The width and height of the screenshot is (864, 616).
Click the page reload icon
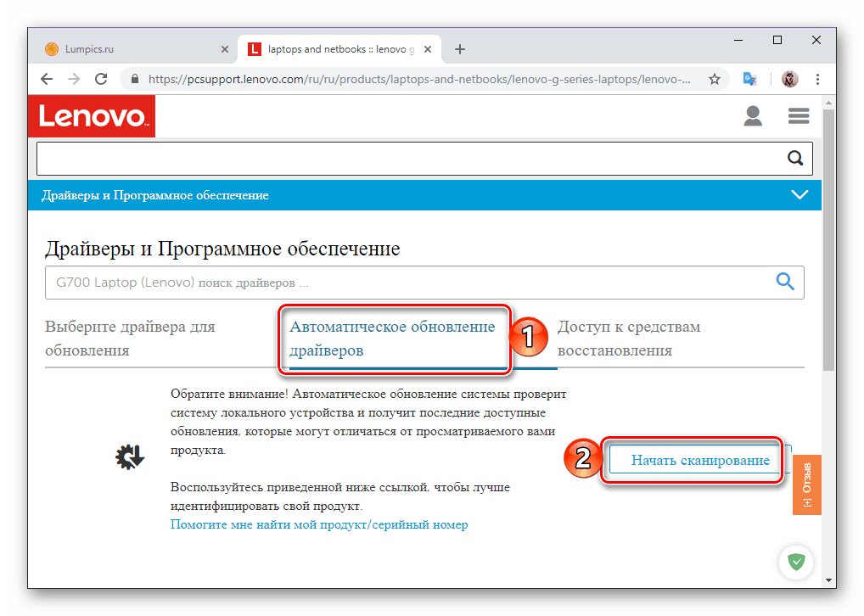pyautogui.click(x=101, y=78)
